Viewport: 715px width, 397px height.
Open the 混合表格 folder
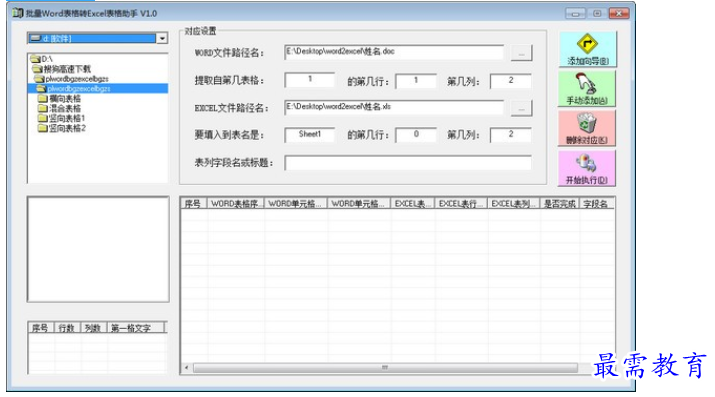click(x=60, y=108)
